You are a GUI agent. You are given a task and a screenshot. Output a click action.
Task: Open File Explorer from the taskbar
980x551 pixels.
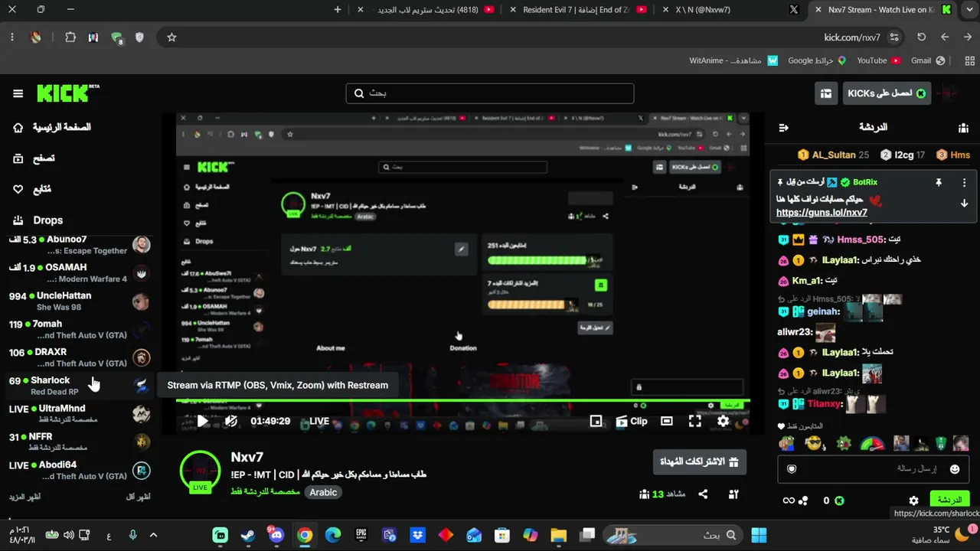pyautogui.click(x=559, y=535)
